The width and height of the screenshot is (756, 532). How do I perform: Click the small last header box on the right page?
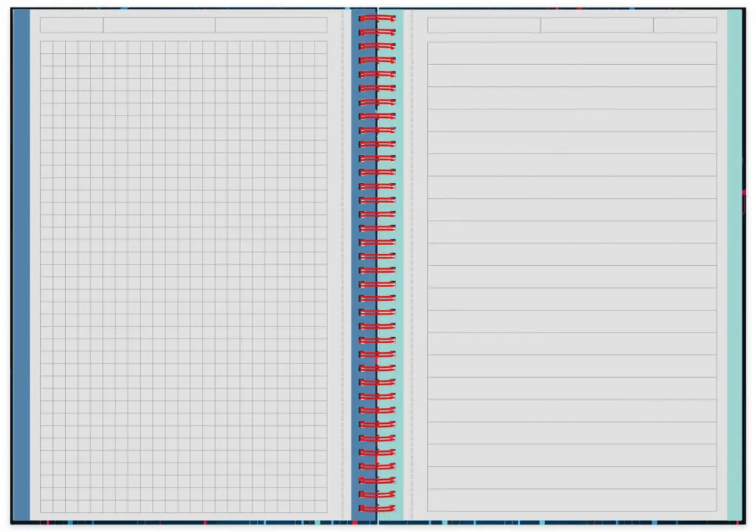[685, 26]
